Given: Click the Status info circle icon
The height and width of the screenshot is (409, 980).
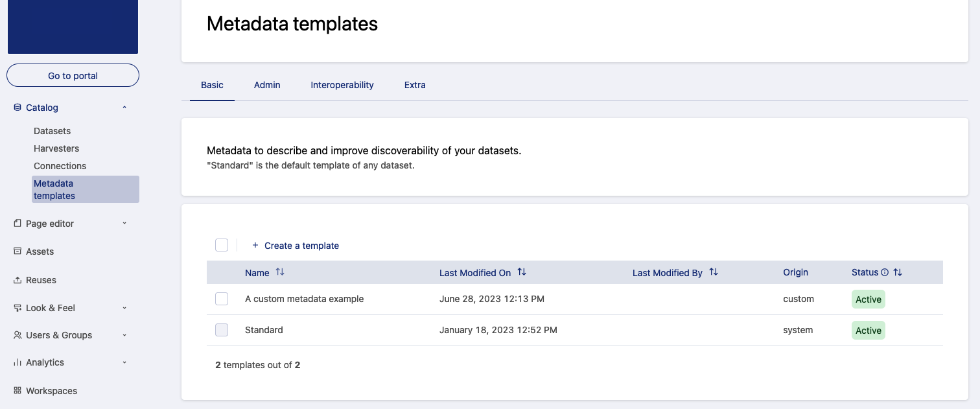Looking at the screenshot, I should (885, 273).
